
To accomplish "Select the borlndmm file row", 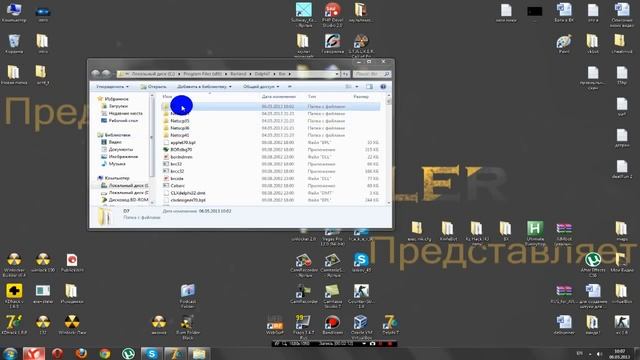I will (271, 157).
